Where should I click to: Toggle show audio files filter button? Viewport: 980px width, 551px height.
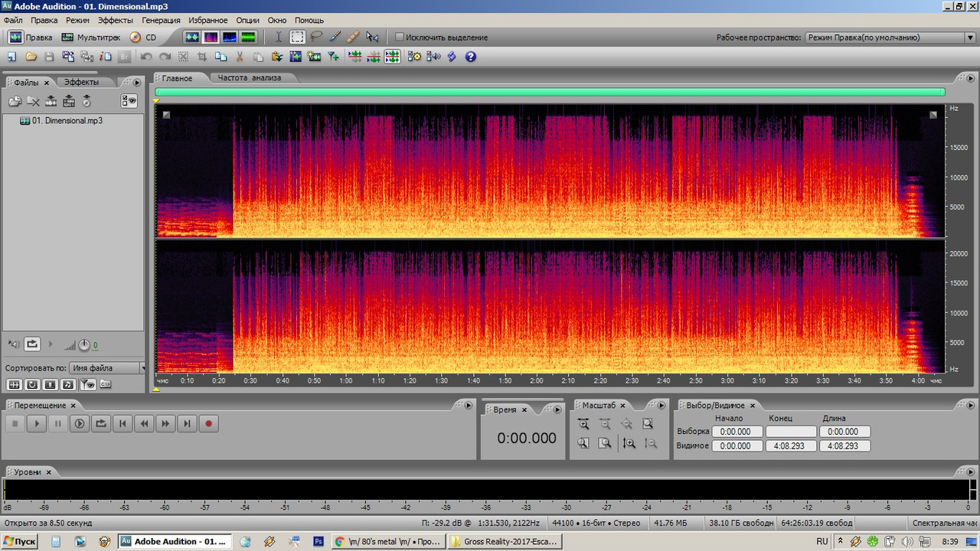[x=14, y=384]
